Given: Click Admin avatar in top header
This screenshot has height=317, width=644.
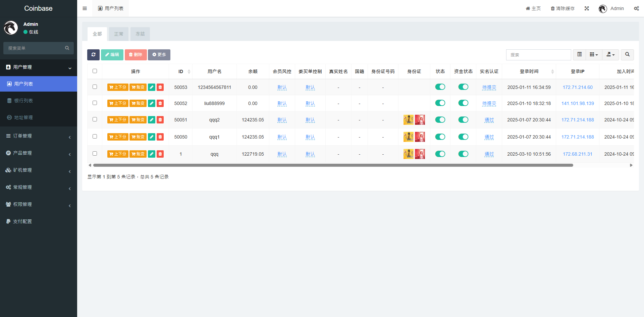Looking at the screenshot, I should tap(603, 9).
